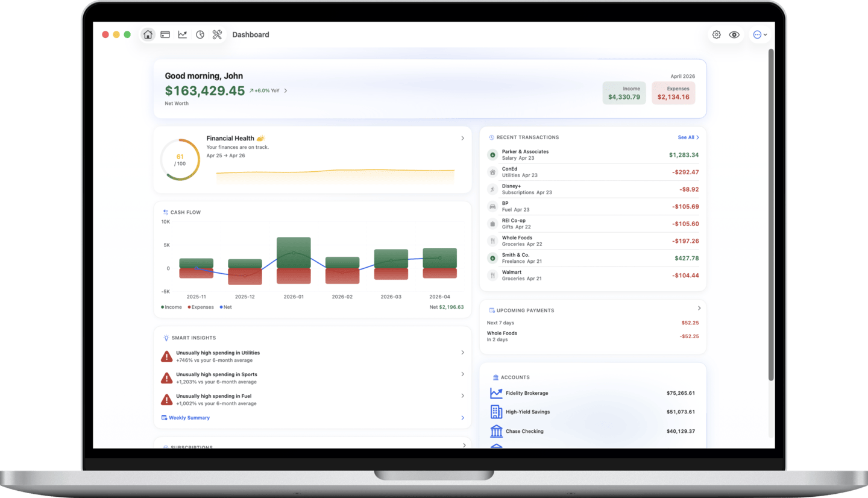
Task: Click the Accounts bank header icon
Action: pyautogui.click(x=496, y=377)
